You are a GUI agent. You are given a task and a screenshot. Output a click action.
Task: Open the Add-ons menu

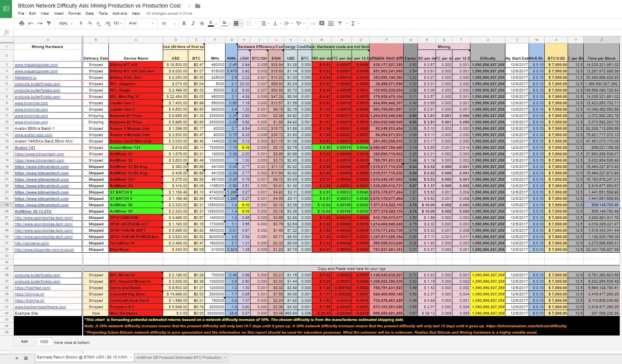pos(120,13)
